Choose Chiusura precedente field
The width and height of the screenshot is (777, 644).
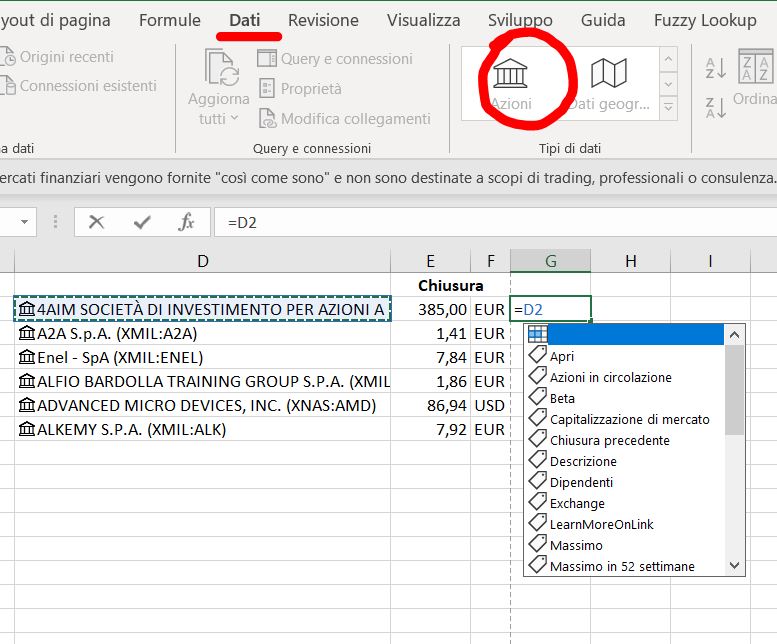coord(624,440)
